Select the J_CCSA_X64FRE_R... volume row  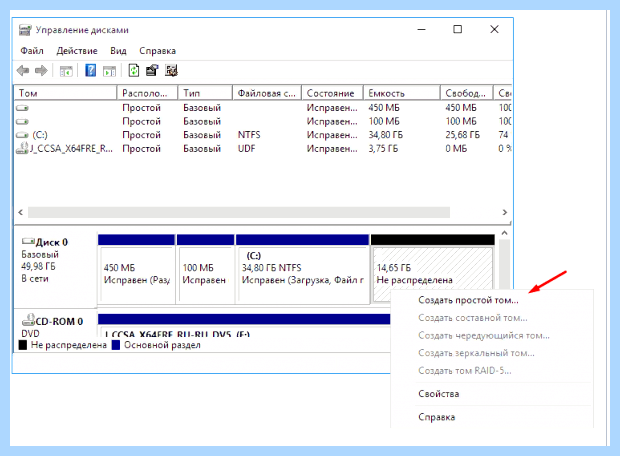point(263,149)
